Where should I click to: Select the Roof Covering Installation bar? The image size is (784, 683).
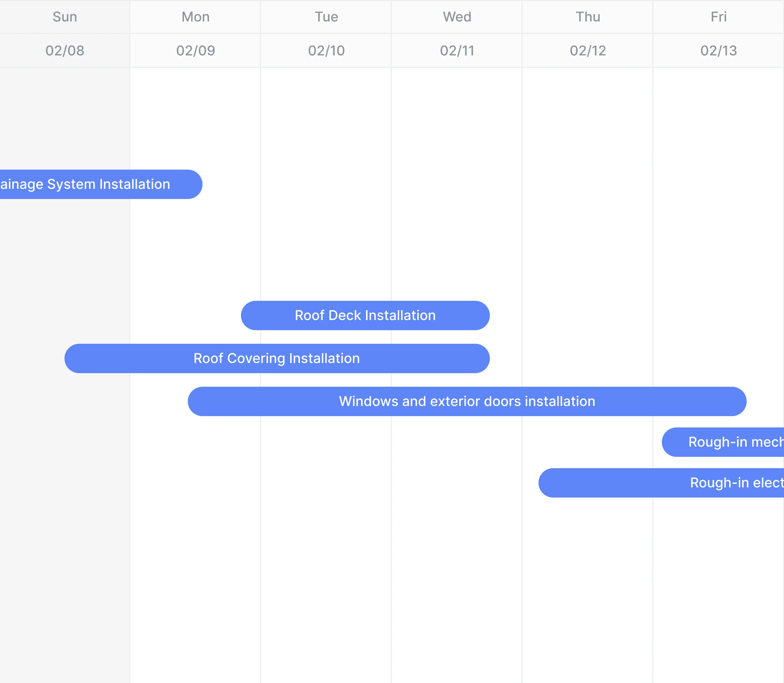[x=277, y=358]
